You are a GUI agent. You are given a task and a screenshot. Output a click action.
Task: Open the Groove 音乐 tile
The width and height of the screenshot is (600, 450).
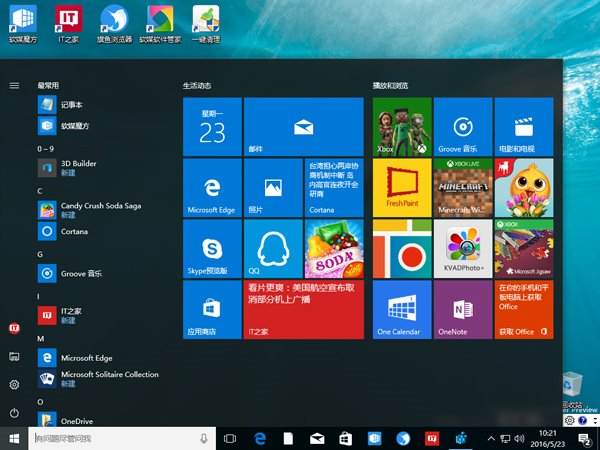463,127
